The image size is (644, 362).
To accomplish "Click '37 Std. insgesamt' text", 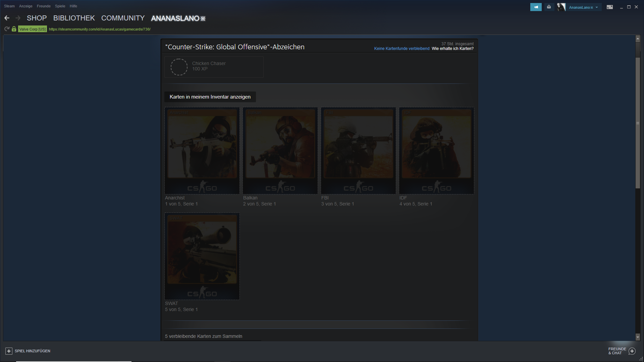I will [x=458, y=44].
